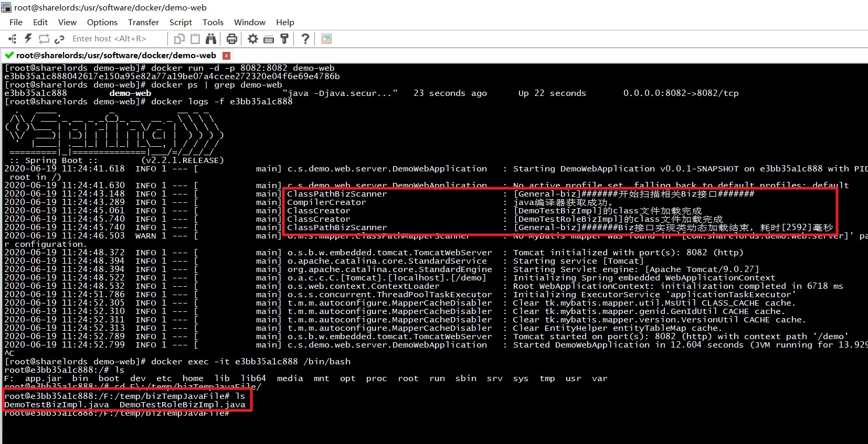Click the Find binoculars icon
The width and height of the screenshot is (868, 444).
point(211,39)
